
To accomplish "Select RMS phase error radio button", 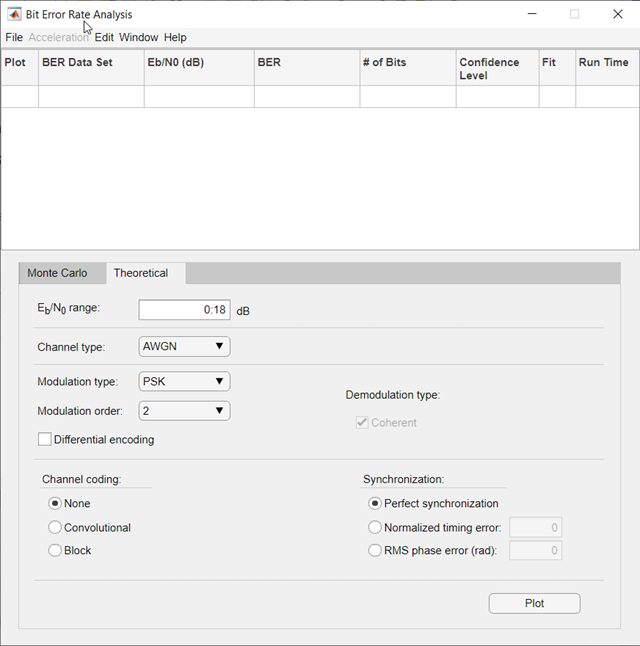I will point(375,550).
